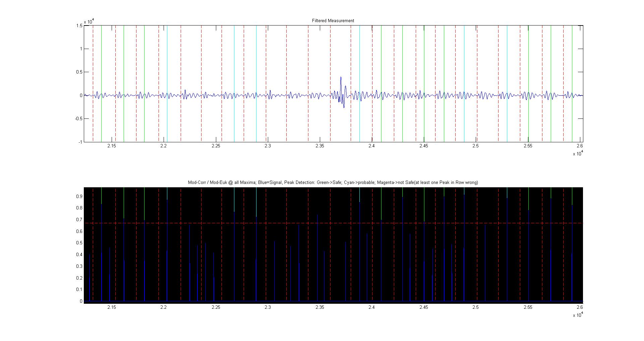Click the 0 y-axis label on bottom plot

tap(81, 301)
